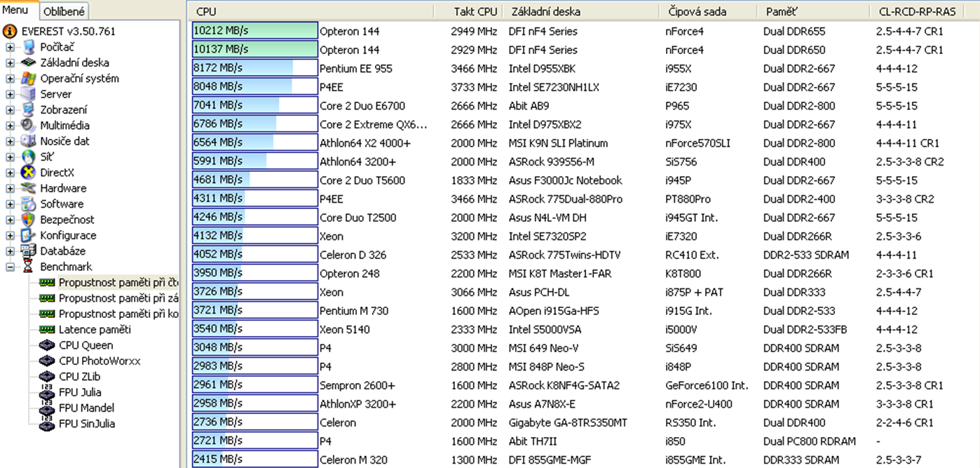
Task: Click the chip icon beside CPU PhotoWorxx
Action: coord(47,361)
